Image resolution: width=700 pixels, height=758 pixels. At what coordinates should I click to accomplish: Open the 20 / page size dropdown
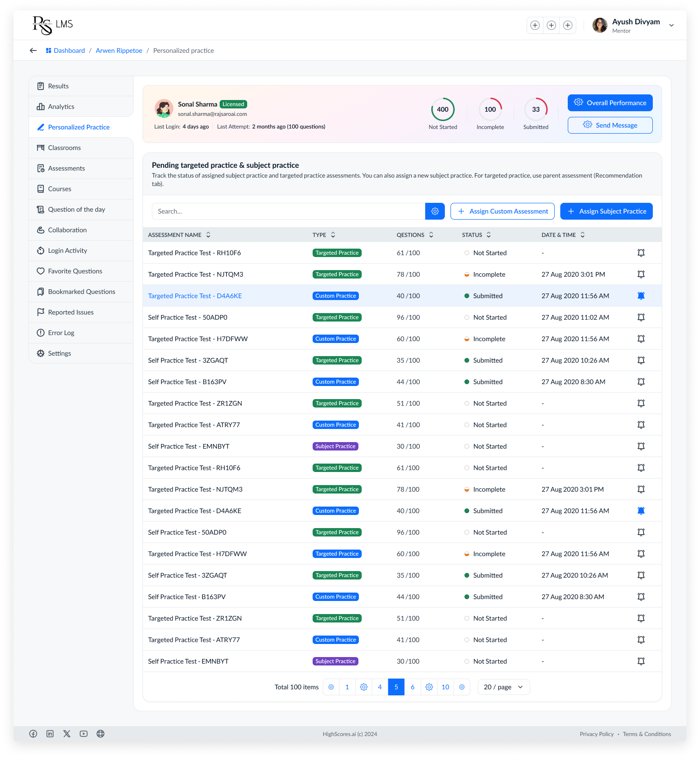(x=503, y=687)
